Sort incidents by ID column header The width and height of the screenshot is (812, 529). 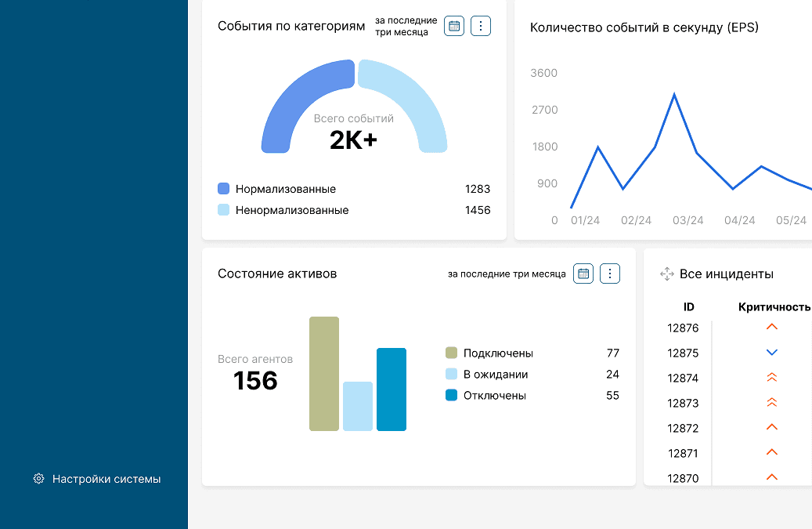[689, 307]
